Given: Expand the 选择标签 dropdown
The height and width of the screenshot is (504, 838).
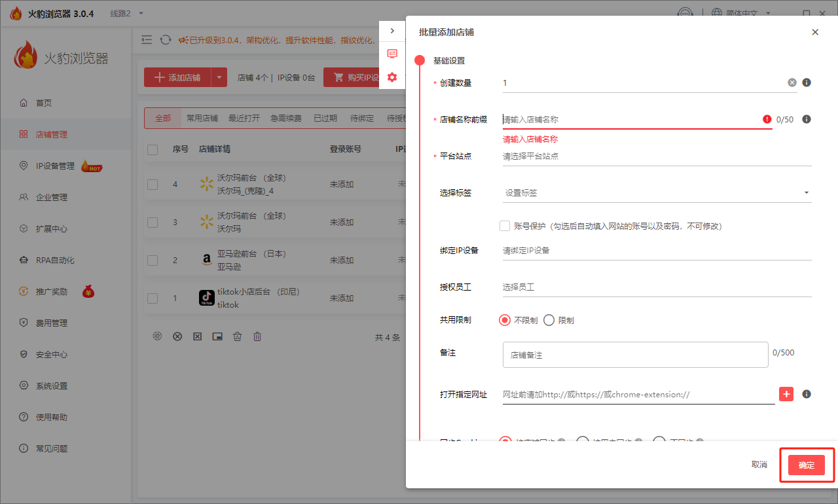Looking at the screenshot, I should [x=806, y=193].
